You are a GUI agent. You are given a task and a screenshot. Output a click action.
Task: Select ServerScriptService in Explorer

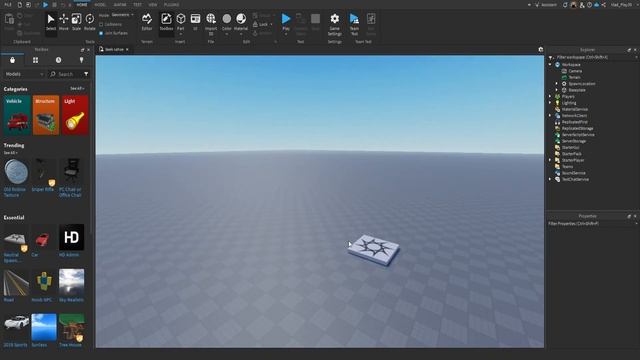click(578, 135)
